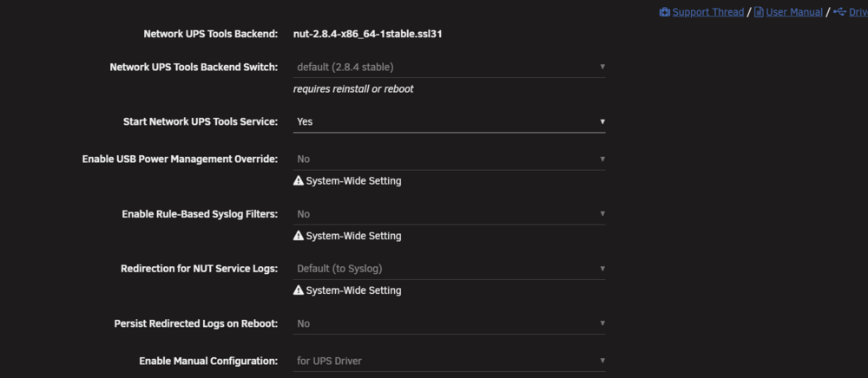Click the 'Network UPS Tools Backend:' label
The width and height of the screenshot is (868, 378).
point(210,34)
